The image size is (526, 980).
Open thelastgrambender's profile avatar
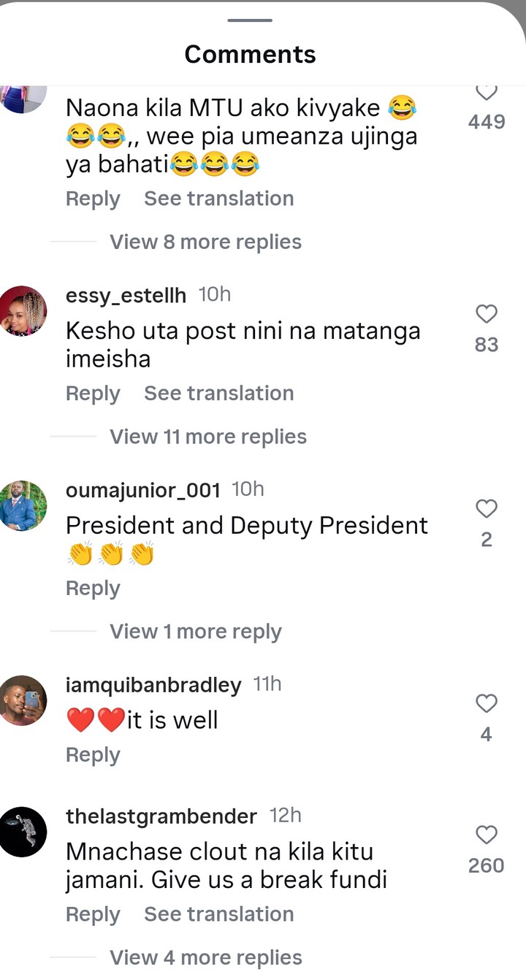click(x=23, y=832)
